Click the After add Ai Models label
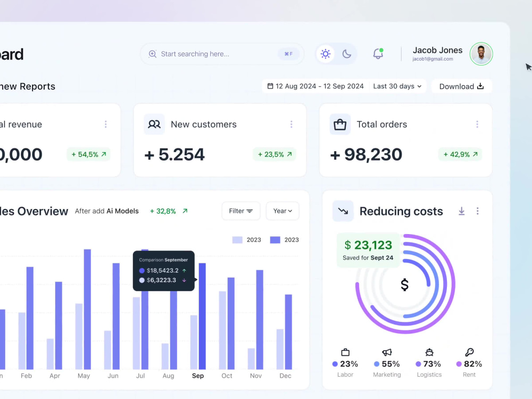Viewport: 532px width, 399px height. (x=106, y=211)
